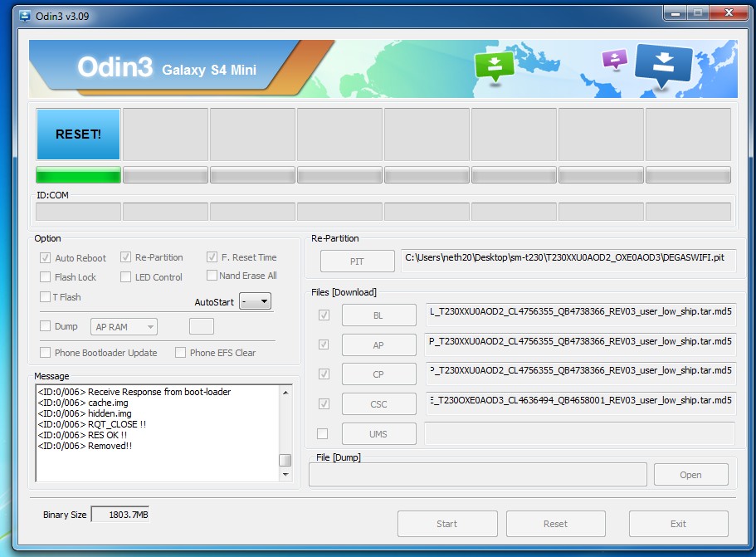
Task: Minimize the Odin3 window
Action: coord(676,13)
